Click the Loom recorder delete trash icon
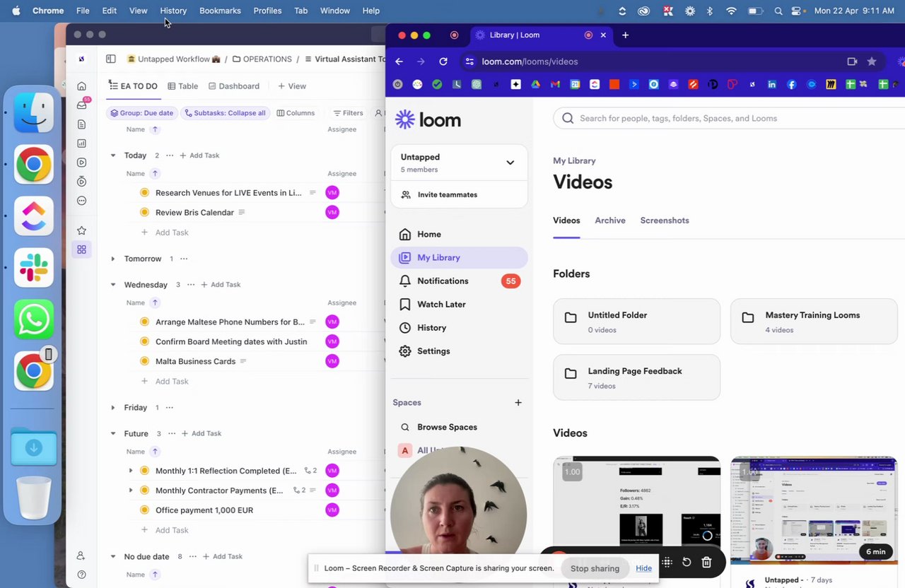Screen dimensions: 905x588 click(x=706, y=563)
